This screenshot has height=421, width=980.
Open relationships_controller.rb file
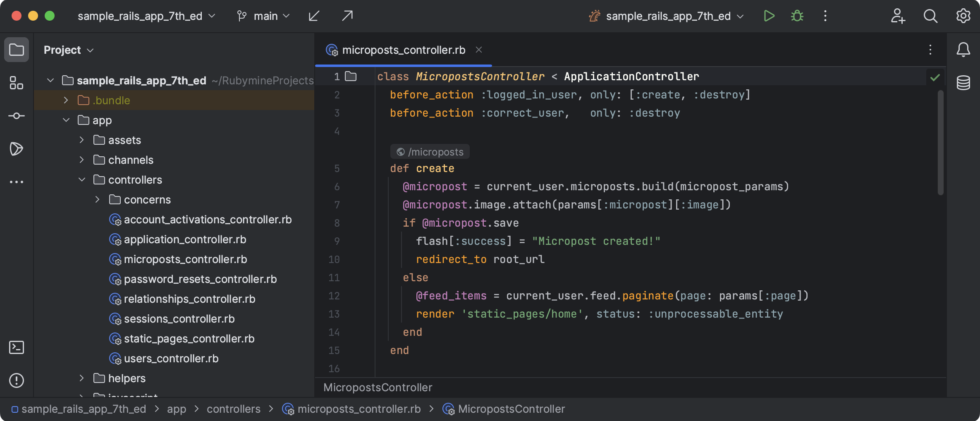tap(182, 299)
